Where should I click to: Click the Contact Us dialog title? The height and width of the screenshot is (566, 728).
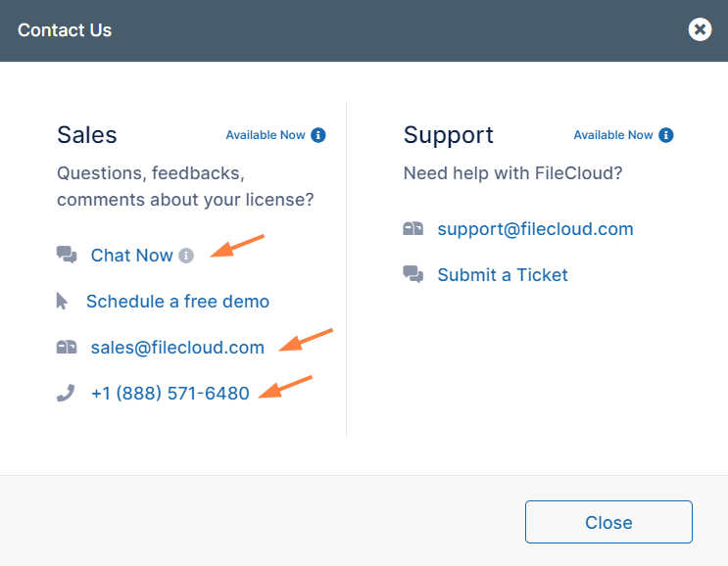(x=65, y=30)
